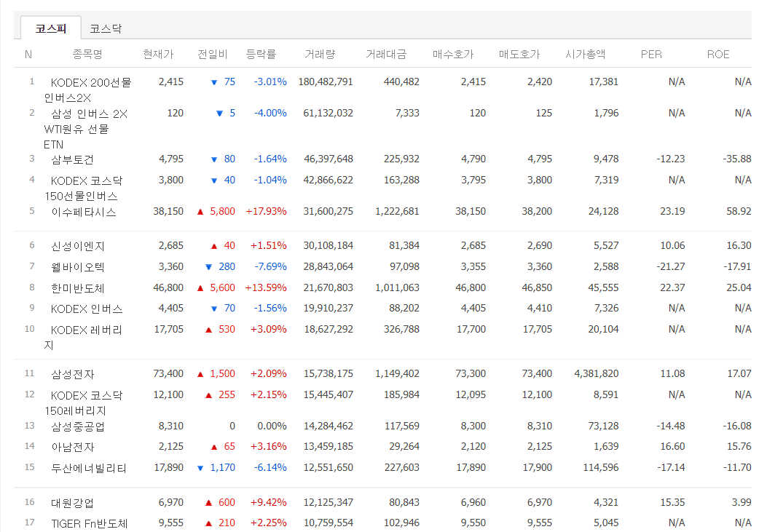This screenshot has width=767, height=532.
Task: Open the 웰바이오텍 stock link
Action: [78, 267]
